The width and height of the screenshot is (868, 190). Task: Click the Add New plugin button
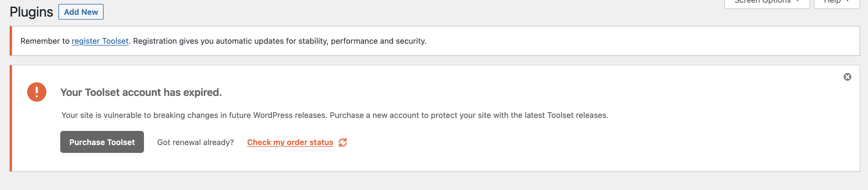pos(81,12)
